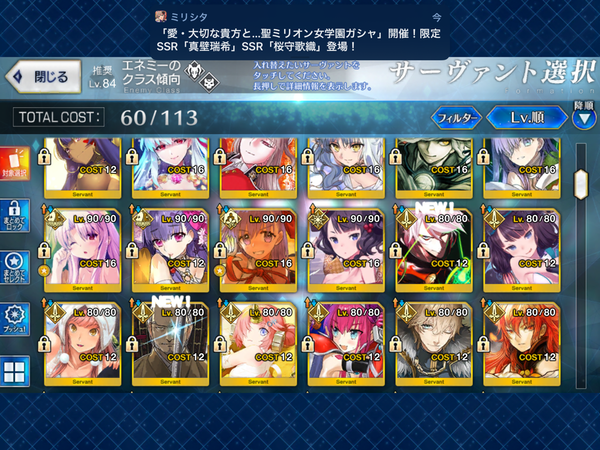This screenshot has height=450, width=600.
Task: Select the COST 16 red-coat servant card
Action: point(258,168)
